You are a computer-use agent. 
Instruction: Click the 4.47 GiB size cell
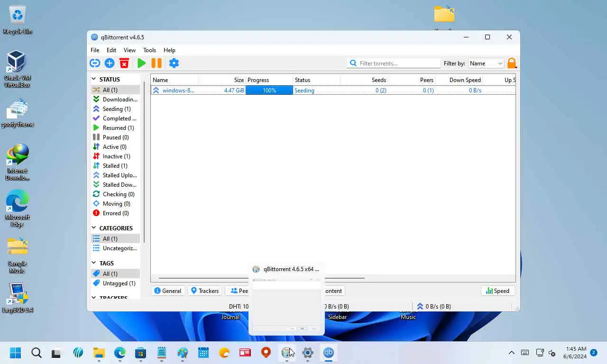(x=234, y=90)
